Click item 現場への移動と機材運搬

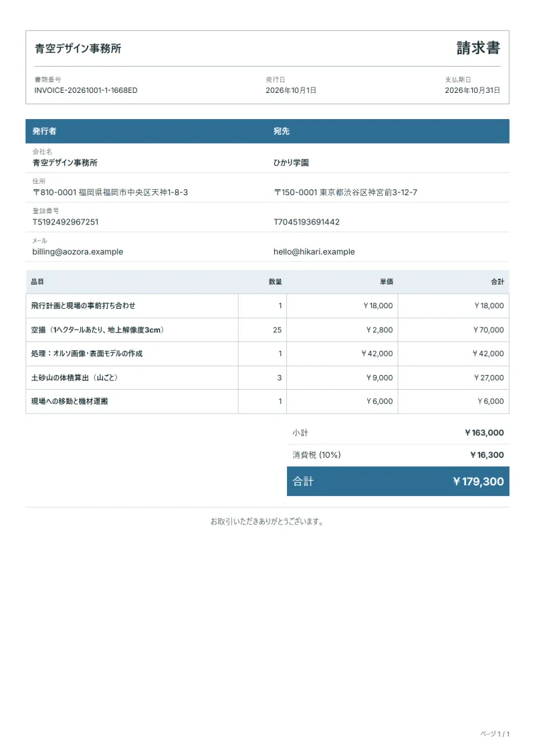point(70,401)
